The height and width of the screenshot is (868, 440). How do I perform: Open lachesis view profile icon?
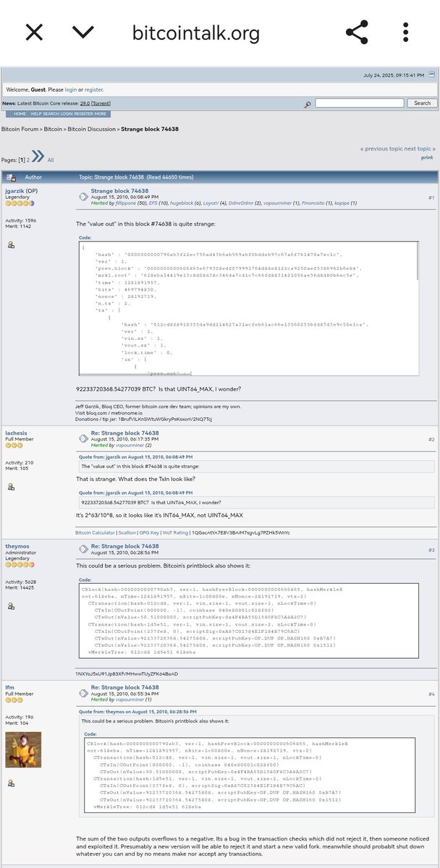point(11,487)
